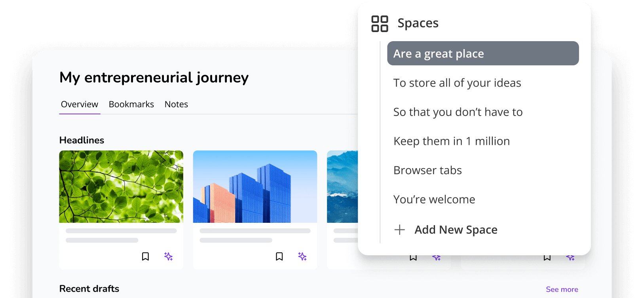Viewport: 644px width, 298px height.
Task: Open the green leaves headline image
Action: 121,186
